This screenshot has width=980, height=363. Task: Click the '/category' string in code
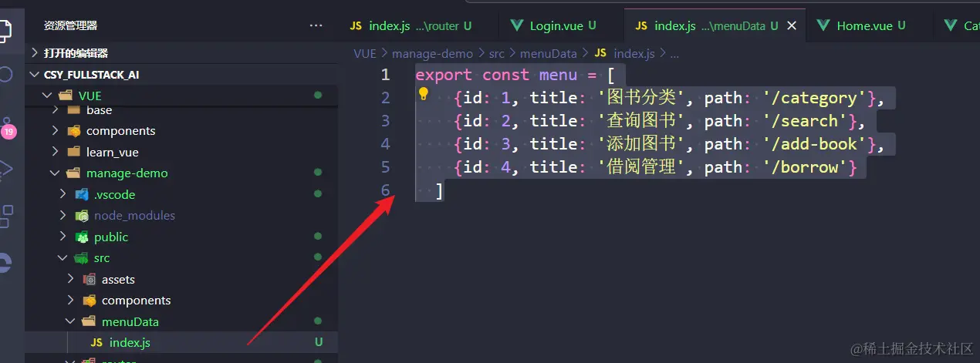click(x=815, y=98)
